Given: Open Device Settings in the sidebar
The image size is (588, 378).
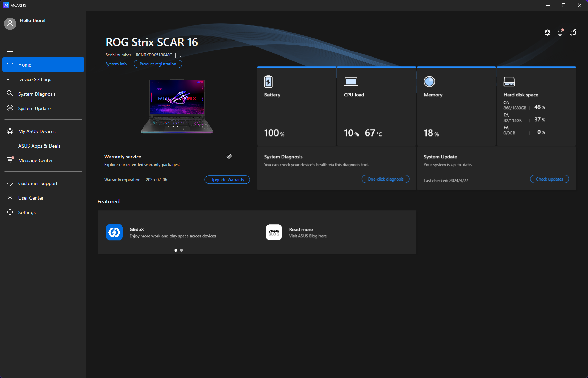Looking at the screenshot, I should (43, 79).
